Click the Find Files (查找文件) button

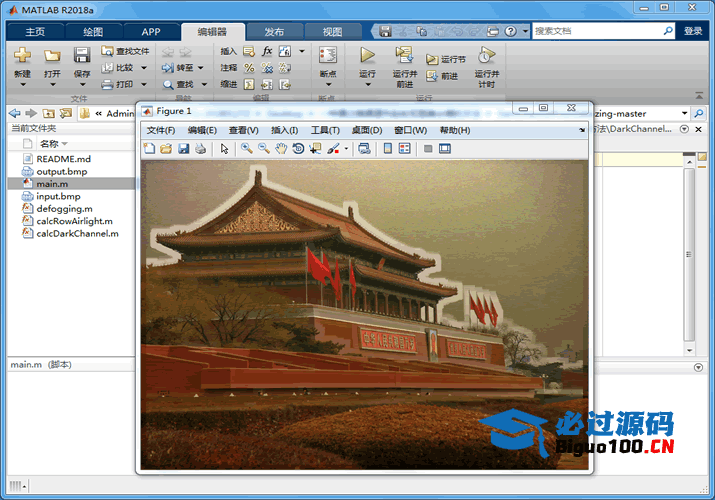[125, 51]
